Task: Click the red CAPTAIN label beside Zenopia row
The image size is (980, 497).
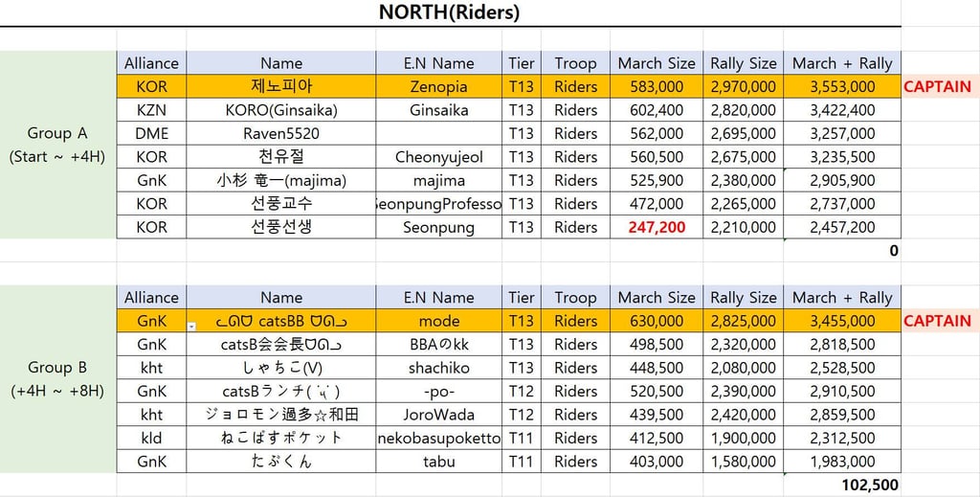Action: [937, 86]
